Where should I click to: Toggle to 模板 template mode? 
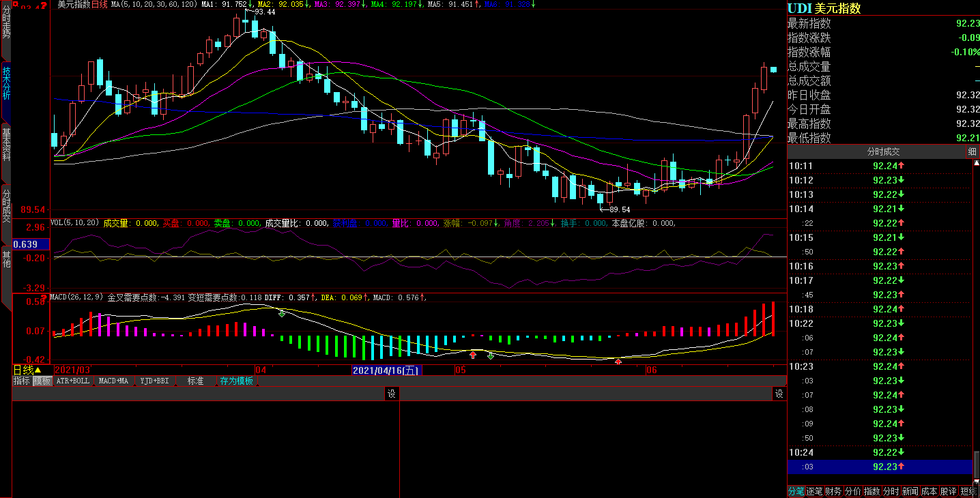pyautogui.click(x=42, y=381)
